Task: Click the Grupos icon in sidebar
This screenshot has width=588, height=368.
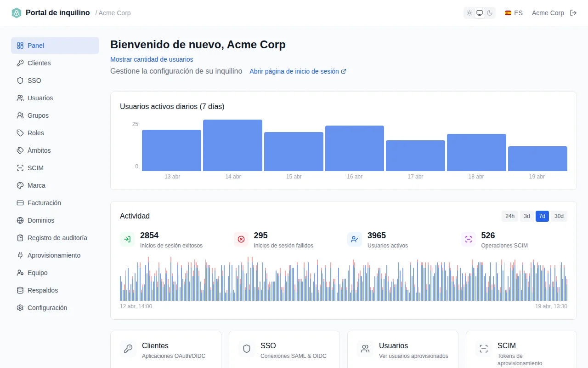Action: [20, 115]
